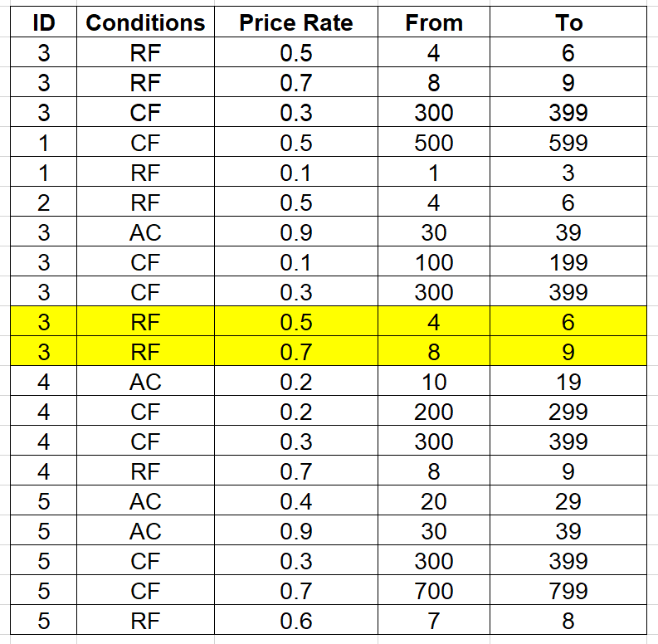Select the To cell showing 19
Screen dimensions: 658x644
click(x=569, y=382)
